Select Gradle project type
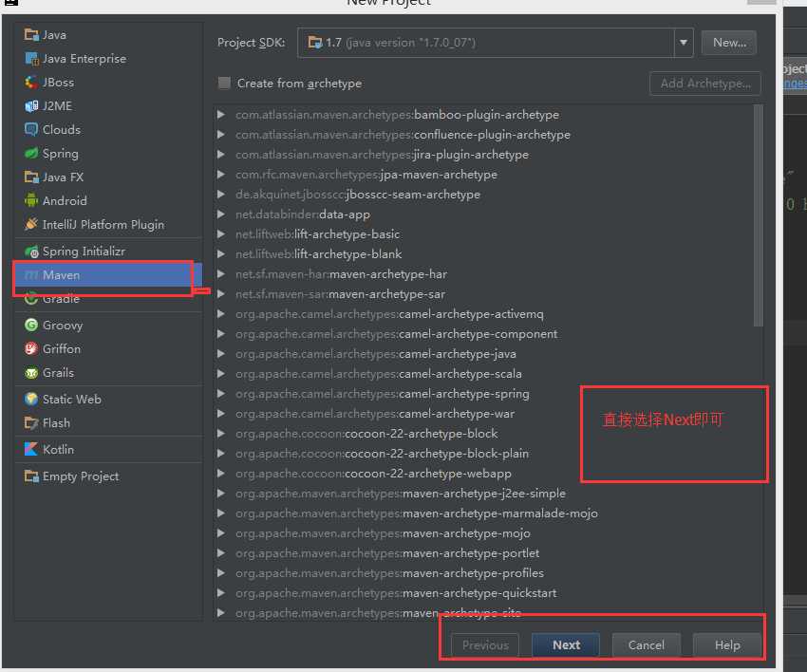This screenshot has height=672, width=807. coord(108,298)
